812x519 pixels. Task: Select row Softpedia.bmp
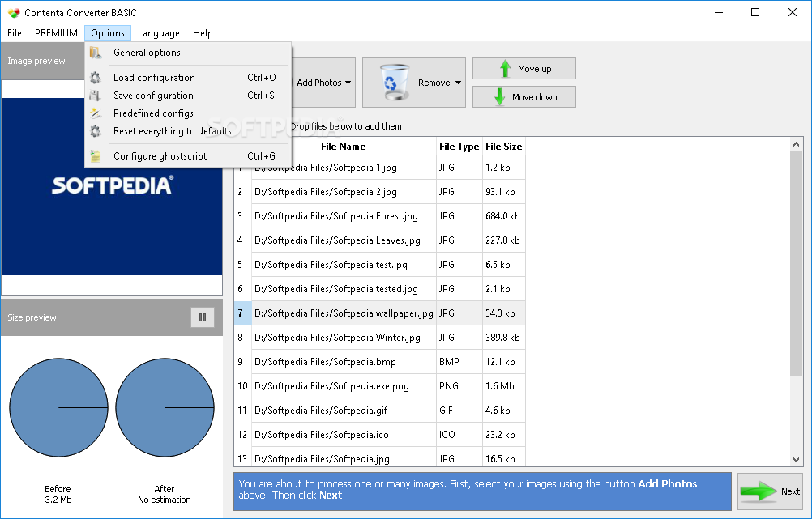pyautogui.click(x=379, y=362)
